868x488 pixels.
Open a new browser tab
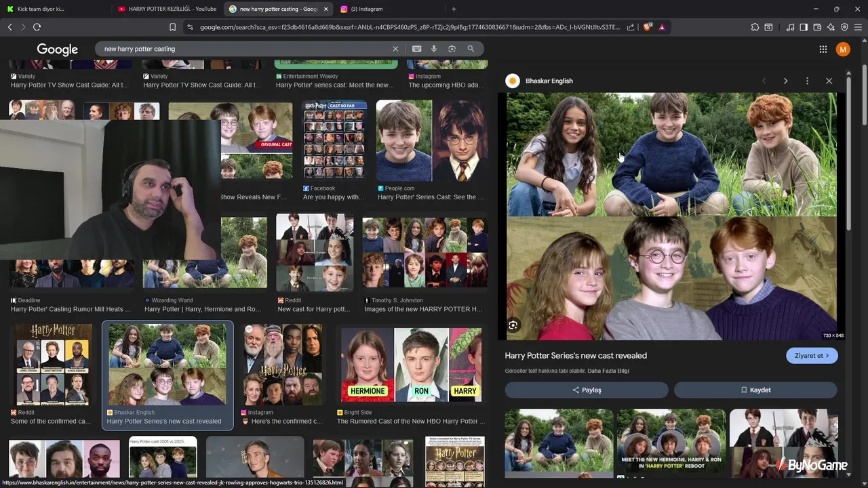(454, 9)
